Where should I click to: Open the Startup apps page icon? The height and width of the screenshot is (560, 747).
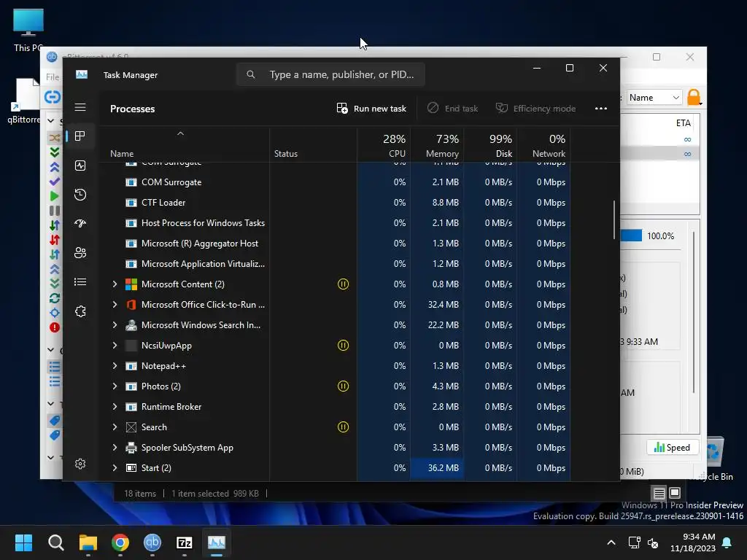point(80,223)
